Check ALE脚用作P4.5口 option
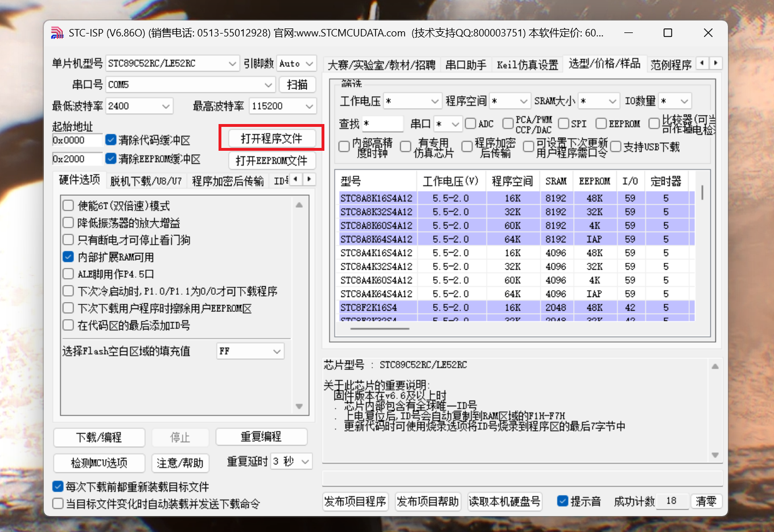The height and width of the screenshot is (532, 774). 68,274
